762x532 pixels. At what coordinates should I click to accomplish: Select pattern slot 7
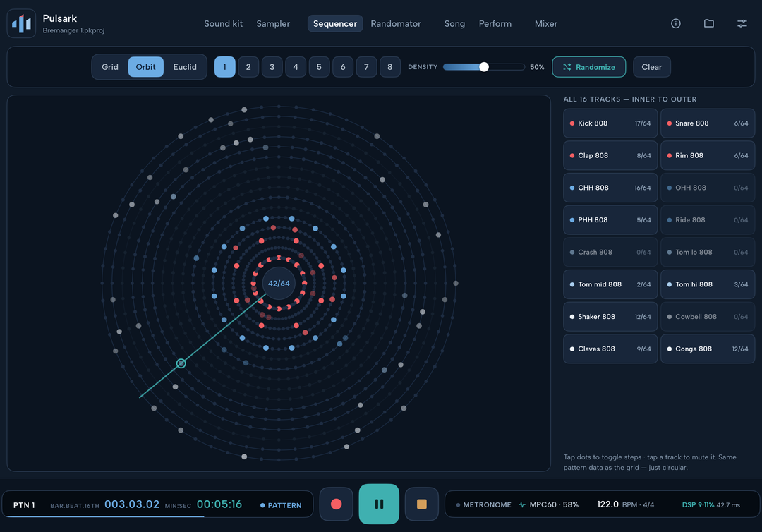pos(366,66)
